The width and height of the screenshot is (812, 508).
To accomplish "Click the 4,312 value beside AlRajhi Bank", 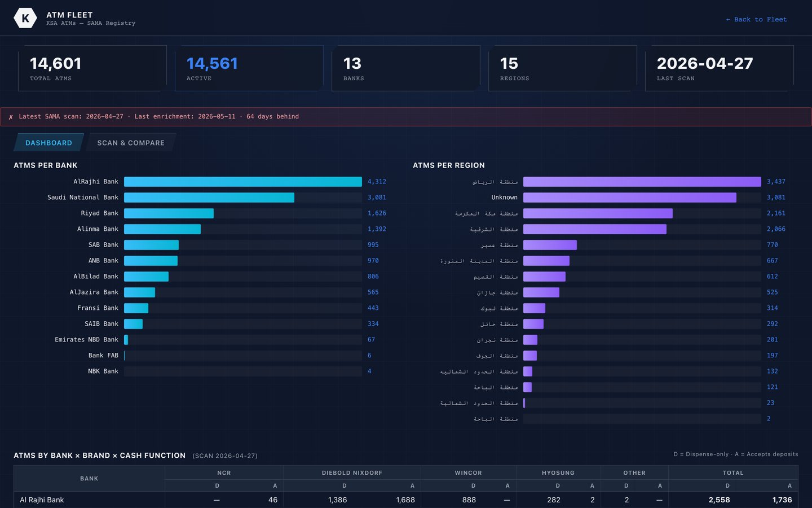I will (377, 182).
